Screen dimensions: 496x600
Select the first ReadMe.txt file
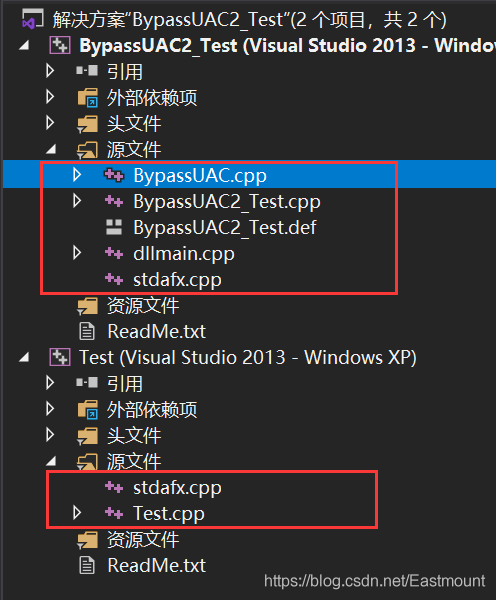coord(157,331)
